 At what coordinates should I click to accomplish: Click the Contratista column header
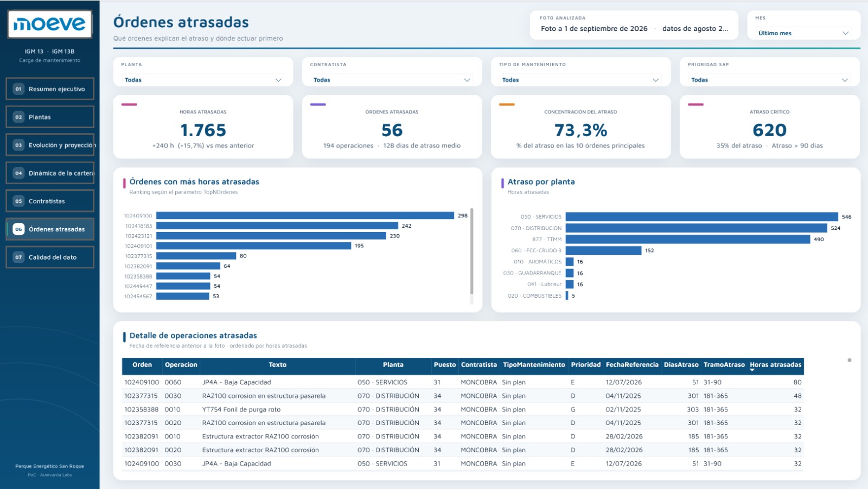click(478, 365)
